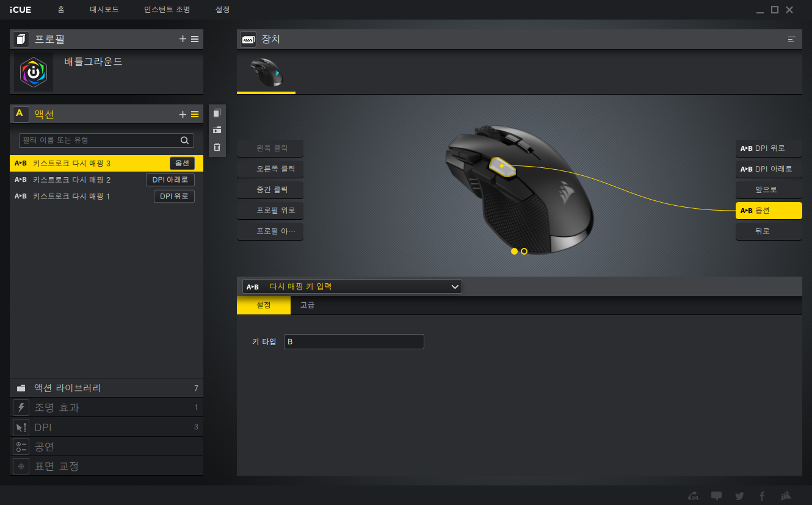Expand the 표면 교정 section
Viewport: 812px width, 505px height.
[106, 466]
